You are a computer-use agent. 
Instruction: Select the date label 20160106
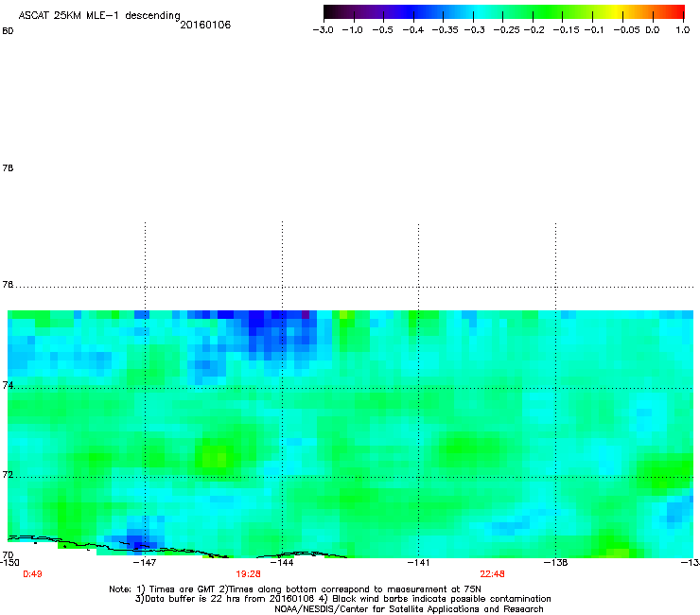tap(205, 25)
